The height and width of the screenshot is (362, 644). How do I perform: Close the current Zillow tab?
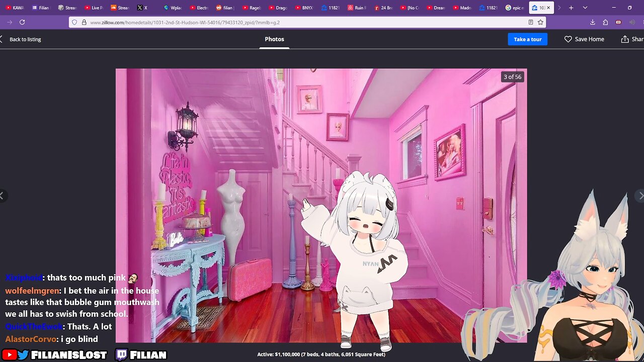[x=548, y=8]
